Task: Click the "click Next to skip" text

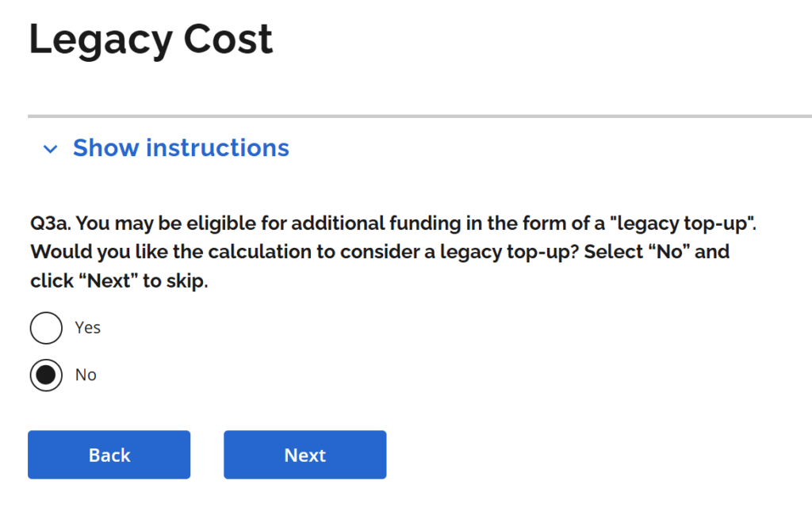Action: pos(119,281)
